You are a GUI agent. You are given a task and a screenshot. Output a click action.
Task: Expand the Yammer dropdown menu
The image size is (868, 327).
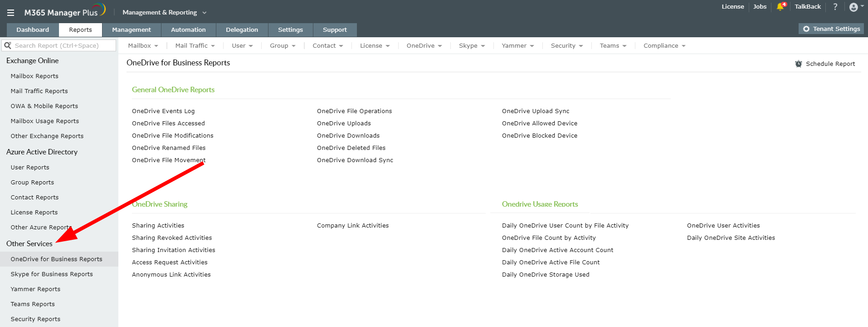pos(517,45)
